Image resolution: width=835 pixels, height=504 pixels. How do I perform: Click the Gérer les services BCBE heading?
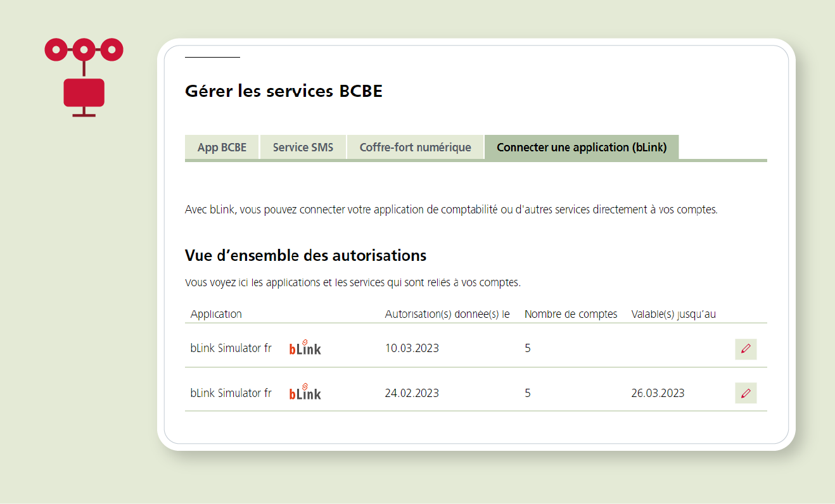tap(284, 91)
